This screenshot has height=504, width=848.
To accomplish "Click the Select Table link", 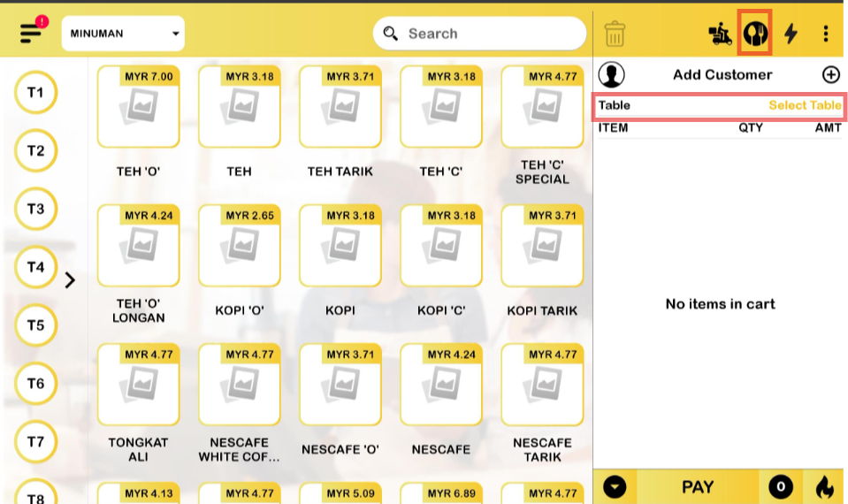I will point(804,105).
